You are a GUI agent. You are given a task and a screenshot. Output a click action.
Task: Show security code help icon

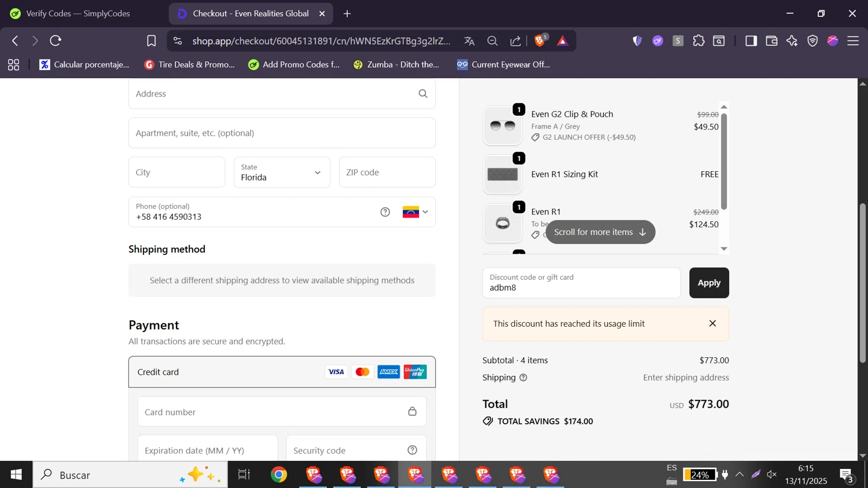412,450
